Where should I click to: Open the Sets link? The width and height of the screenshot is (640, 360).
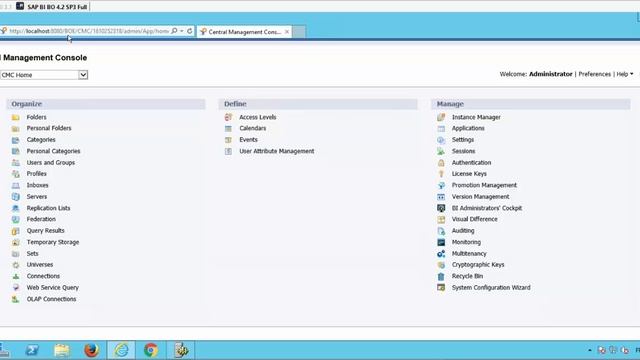(32, 253)
